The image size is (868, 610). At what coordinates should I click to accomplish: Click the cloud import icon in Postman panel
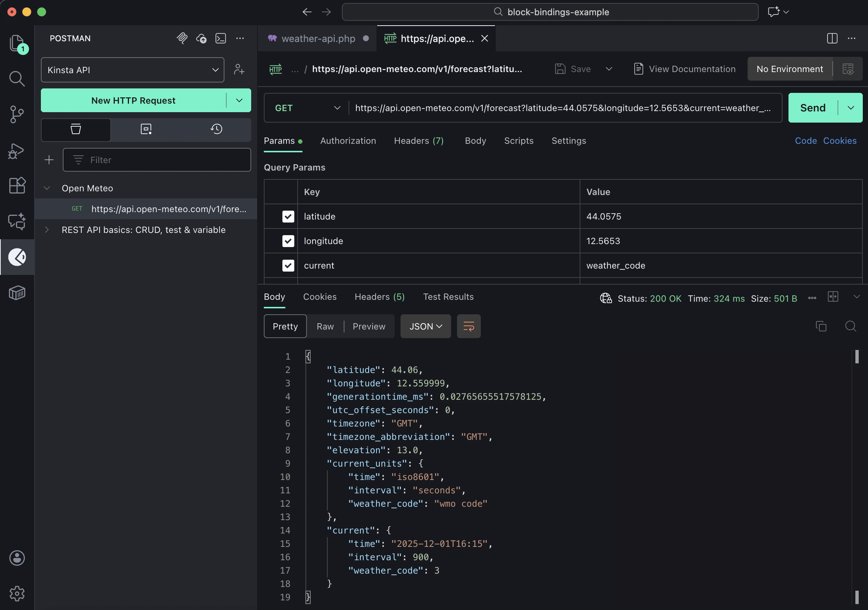201,38
